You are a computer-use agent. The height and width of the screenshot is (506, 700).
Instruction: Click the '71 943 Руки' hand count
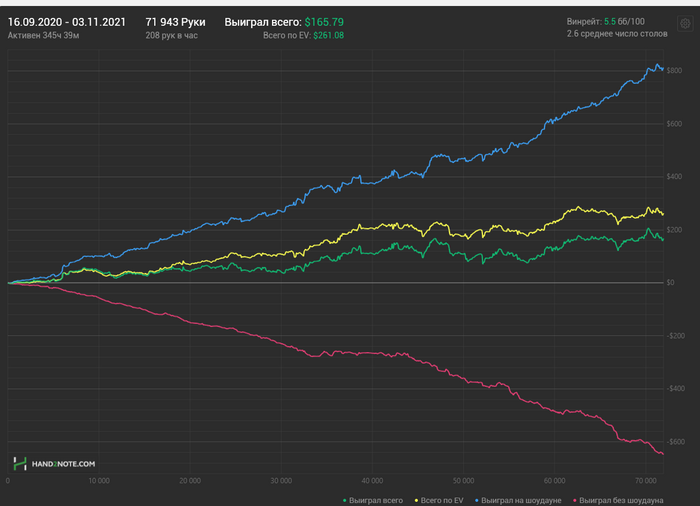coord(175,22)
